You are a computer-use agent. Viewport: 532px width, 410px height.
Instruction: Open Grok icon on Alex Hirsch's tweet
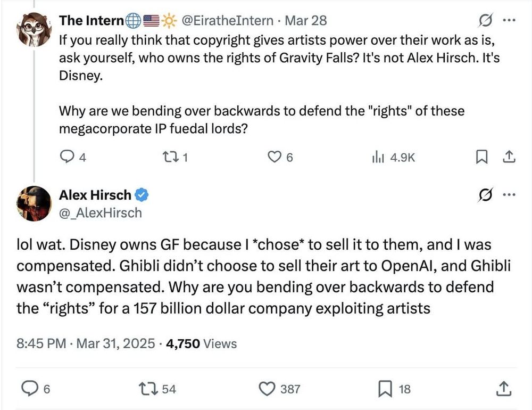[485, 195]
